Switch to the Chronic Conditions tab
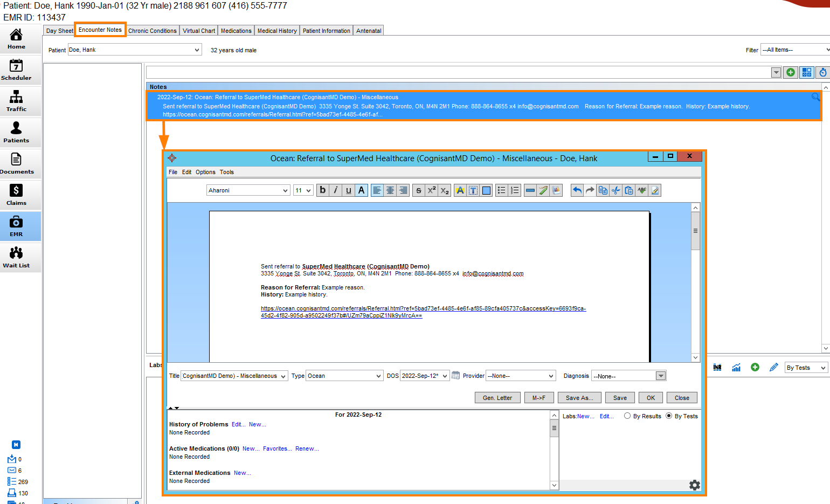The image size is (830, 504). pos(153,31)
